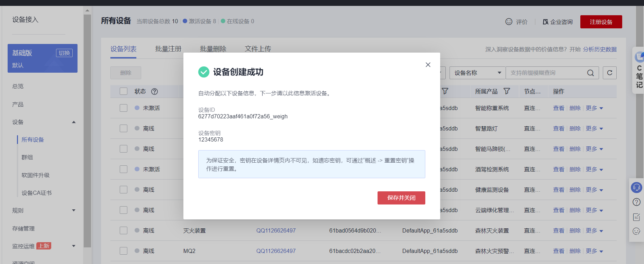Click the green success checkmark icon

(x=204, y=72)
